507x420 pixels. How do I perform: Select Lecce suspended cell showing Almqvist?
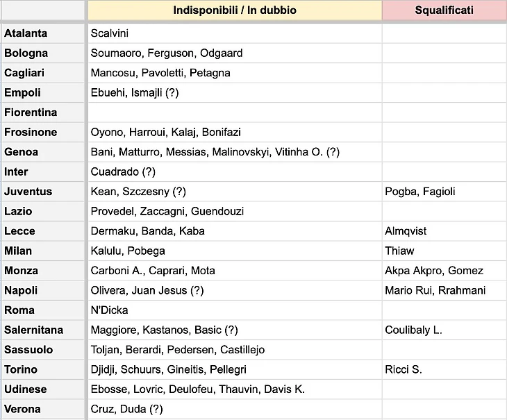(444, 231)
